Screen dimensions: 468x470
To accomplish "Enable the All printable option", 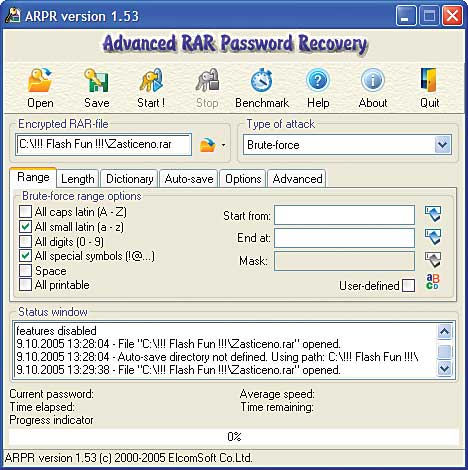I will coord(25,285).
